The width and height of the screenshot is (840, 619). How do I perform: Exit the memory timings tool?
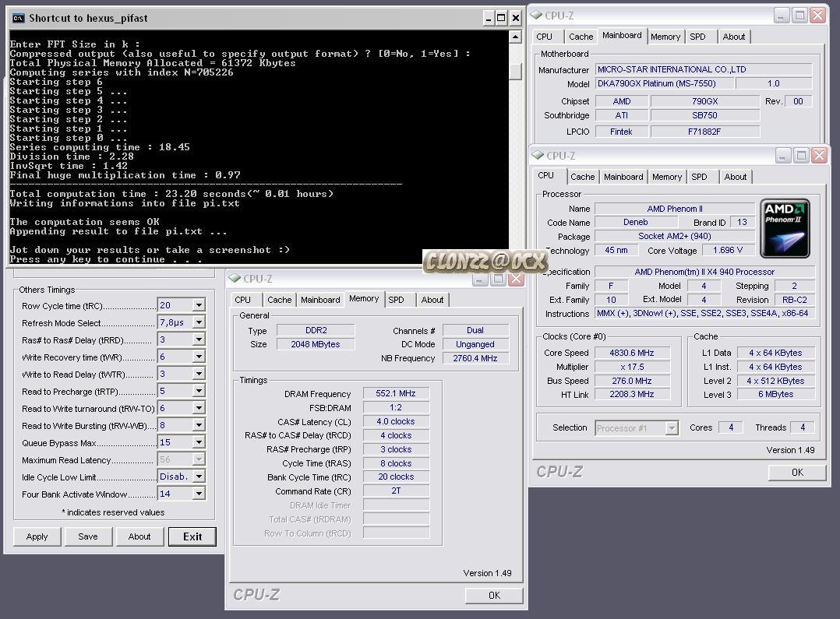(192, 536)
